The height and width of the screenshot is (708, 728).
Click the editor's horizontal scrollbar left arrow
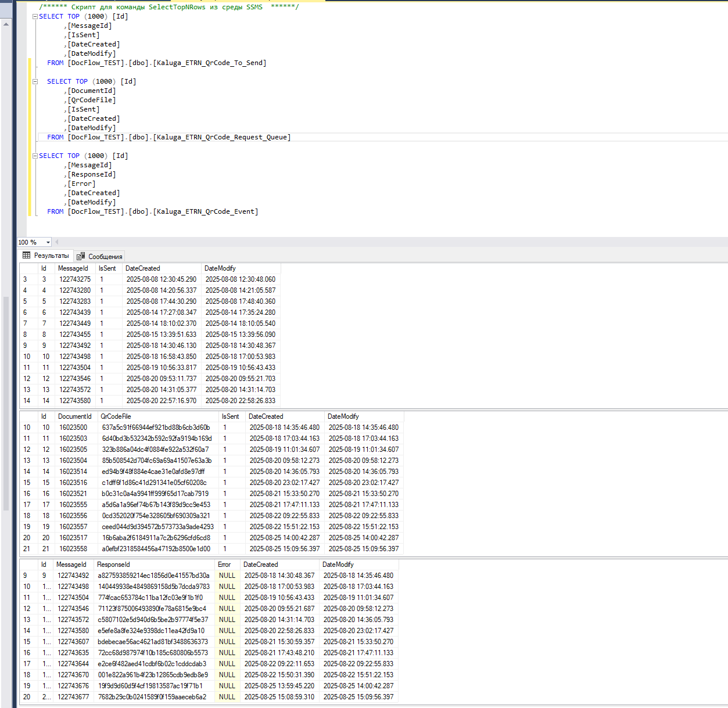tap(57, 242)
